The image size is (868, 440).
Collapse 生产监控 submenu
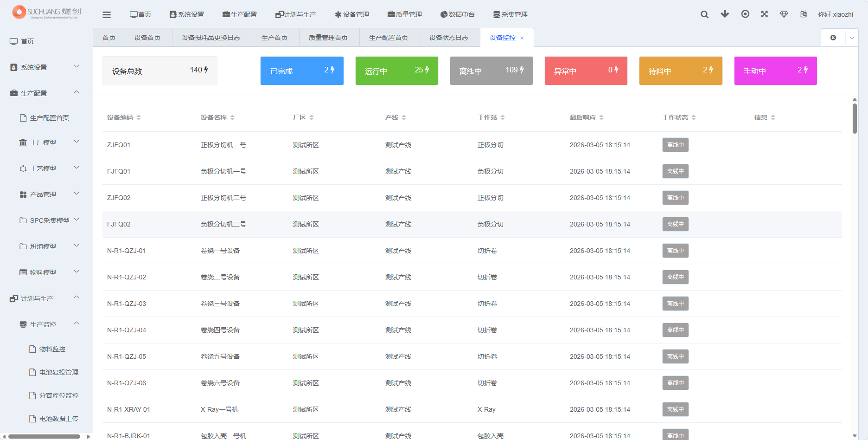(x=77, y=324)
